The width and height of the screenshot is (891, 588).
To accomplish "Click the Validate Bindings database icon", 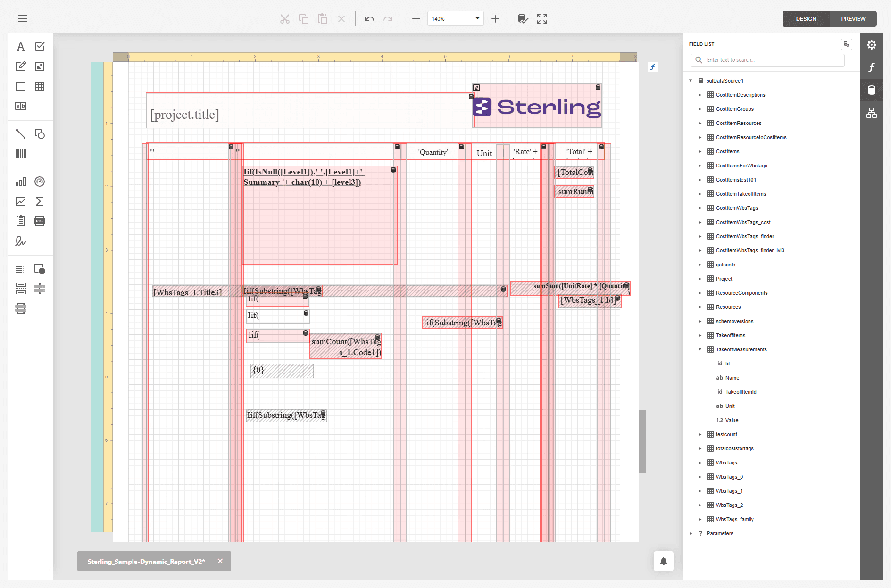I will tap(523, 19).
